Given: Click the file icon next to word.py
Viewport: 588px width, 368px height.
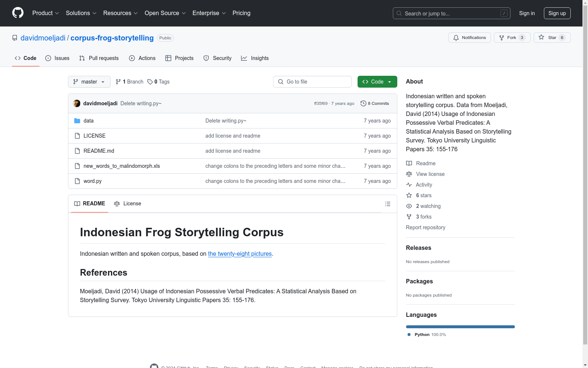Looking at the screenshot, I should (77, 181).
